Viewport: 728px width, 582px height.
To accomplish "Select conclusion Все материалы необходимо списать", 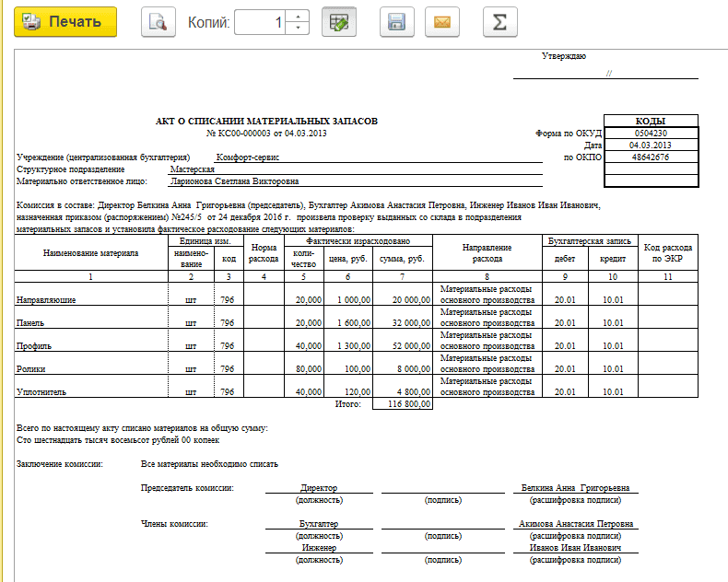I will 209,464.
